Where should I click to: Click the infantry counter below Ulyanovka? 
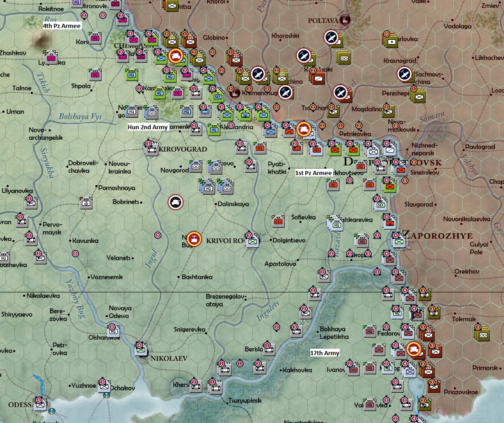[31, 203]
